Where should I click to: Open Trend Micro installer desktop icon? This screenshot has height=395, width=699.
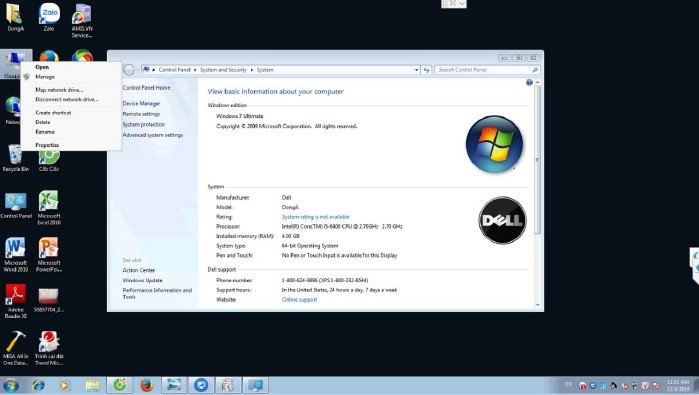(x=49, y=348)
